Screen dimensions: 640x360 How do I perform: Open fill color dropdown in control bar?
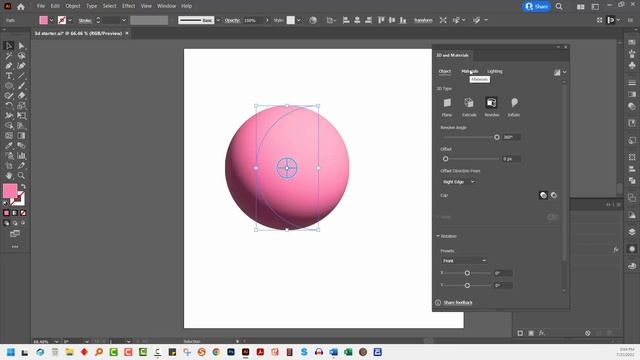(51, 20)
